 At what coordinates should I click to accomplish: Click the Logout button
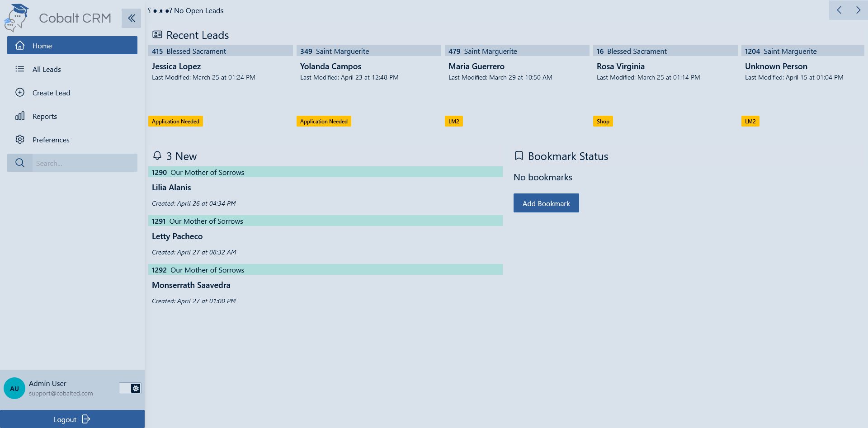72,419
